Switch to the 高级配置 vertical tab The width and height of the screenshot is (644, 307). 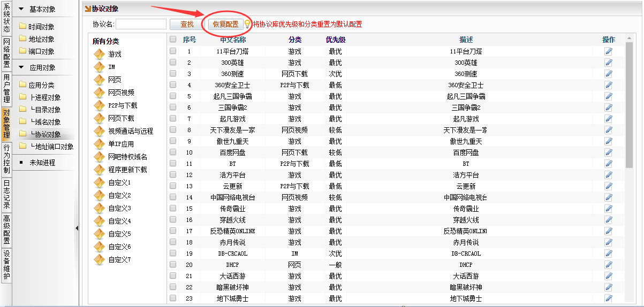click(x=6, y=229)
